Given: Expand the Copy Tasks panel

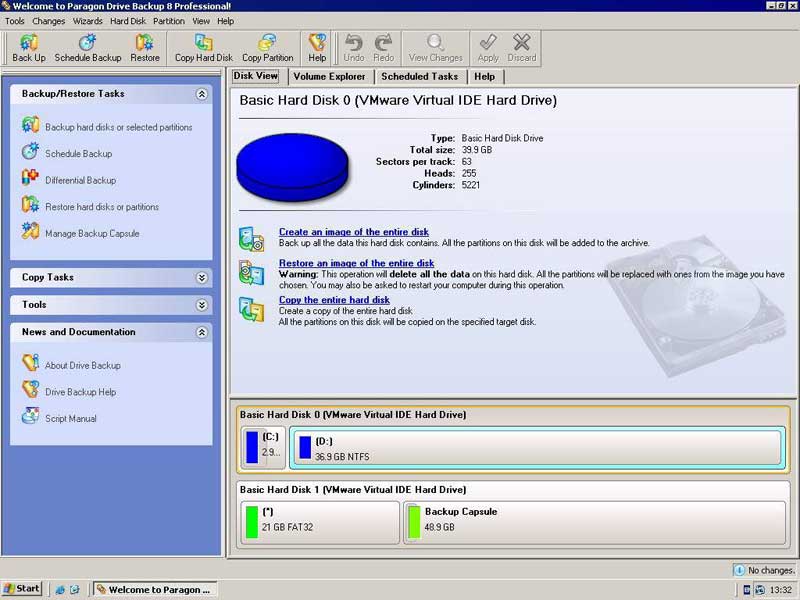Looking at the screenshot, I should click(x=202, y=278).
